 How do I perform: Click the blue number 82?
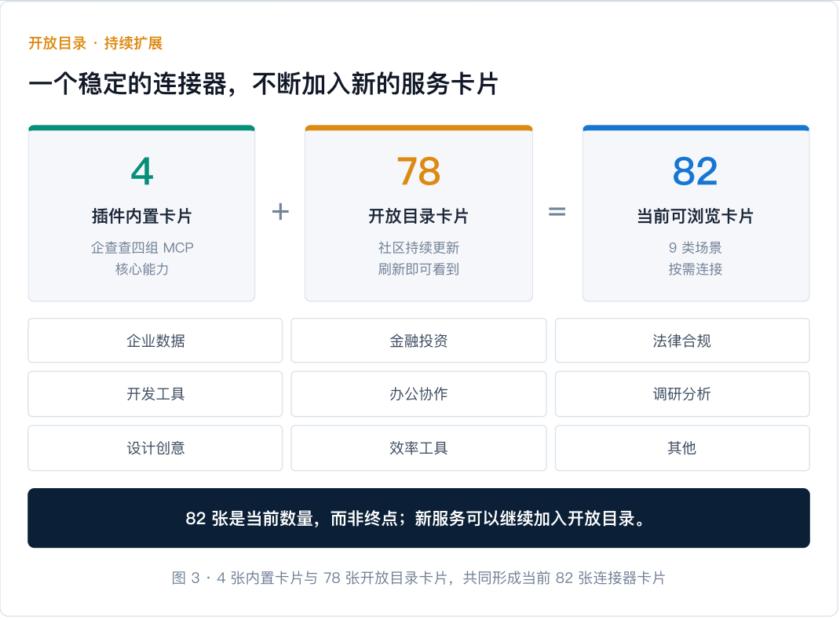(696, 171)
